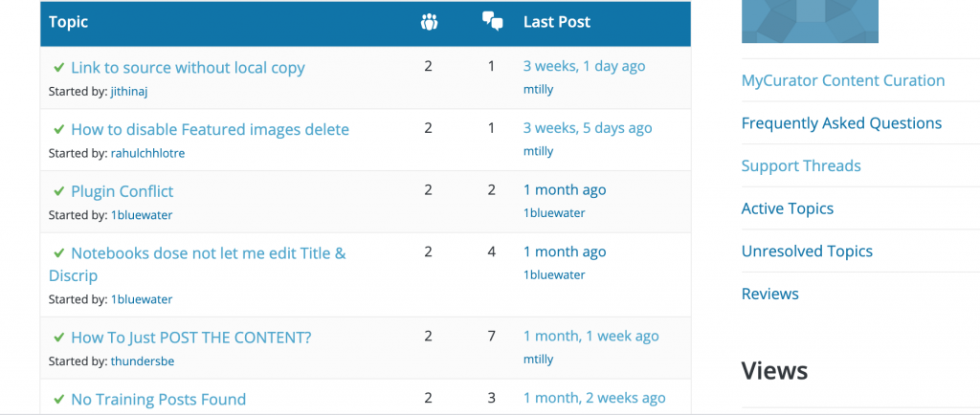Click resolved checkmark beside Featured images topic
The height and width of the screenshot is (415, 980).
pos(58,129)
